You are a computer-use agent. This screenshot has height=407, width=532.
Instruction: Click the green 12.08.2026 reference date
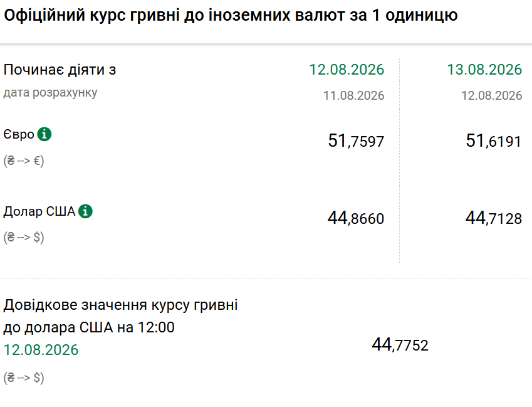(41, 350)
